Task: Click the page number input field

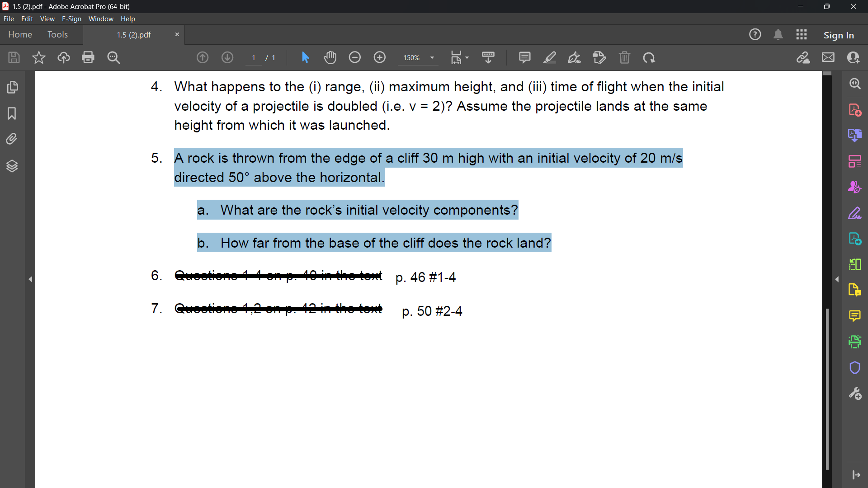Action: click(x=253, y=57)
